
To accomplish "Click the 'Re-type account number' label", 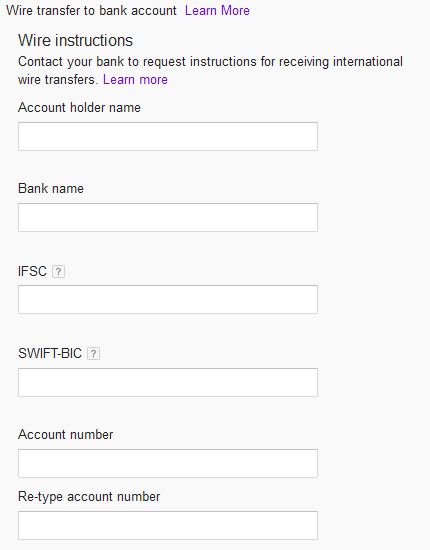I will click(x=89, y=497).
